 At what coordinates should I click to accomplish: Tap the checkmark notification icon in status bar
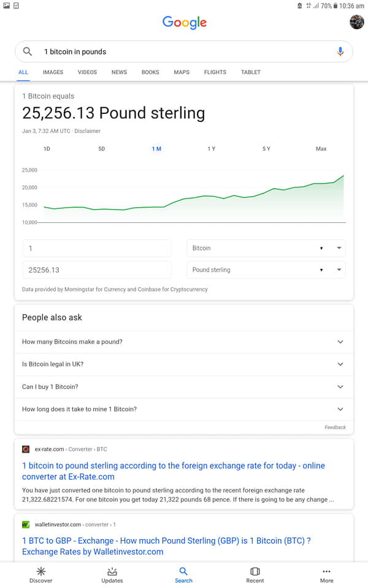[16, 6]
